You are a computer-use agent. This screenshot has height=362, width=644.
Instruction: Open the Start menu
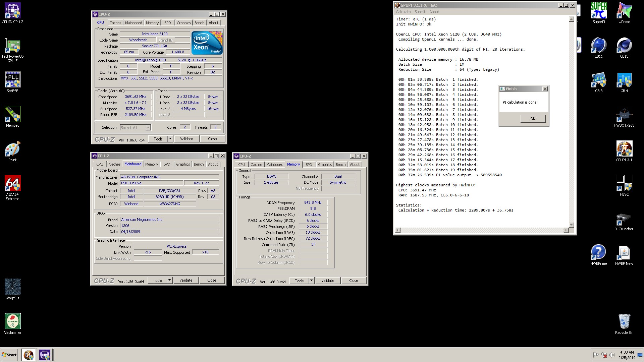point(9,355)
